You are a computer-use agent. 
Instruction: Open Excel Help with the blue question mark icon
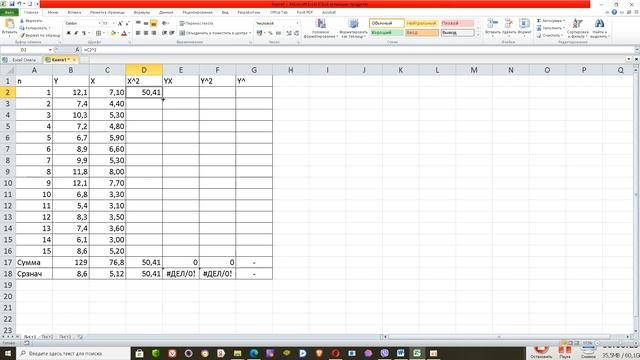pos(614,12)
